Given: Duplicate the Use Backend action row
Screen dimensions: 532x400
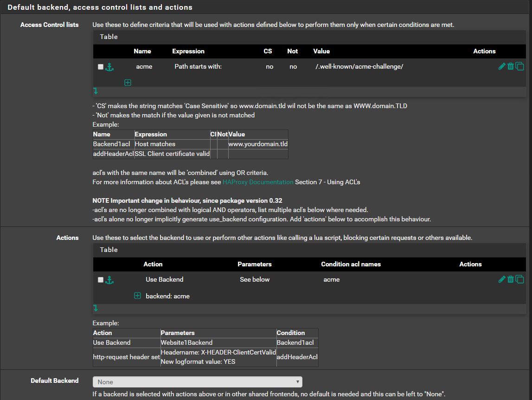Looking at the screenshot, I should click(x=519, y=279).
